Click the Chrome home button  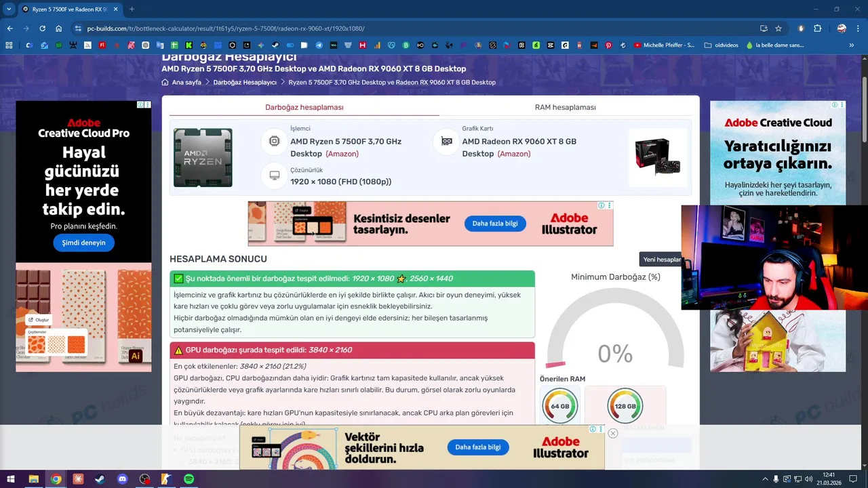[59, 28]
